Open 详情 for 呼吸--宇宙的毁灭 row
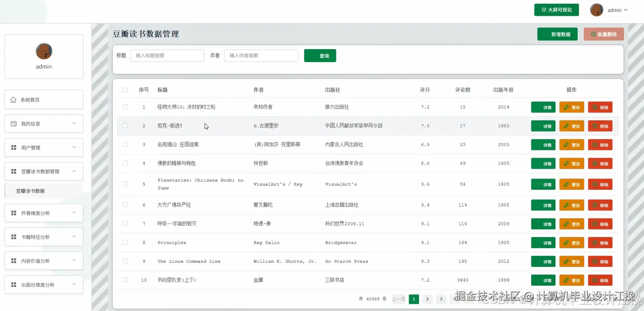The height and width of the screenshot is (311, 644). tap(543, 224)
